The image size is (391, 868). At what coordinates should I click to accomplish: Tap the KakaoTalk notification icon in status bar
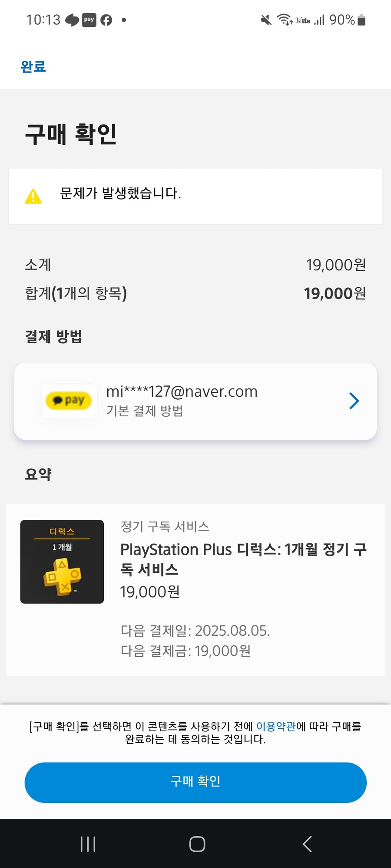click(x=72, y=20)
